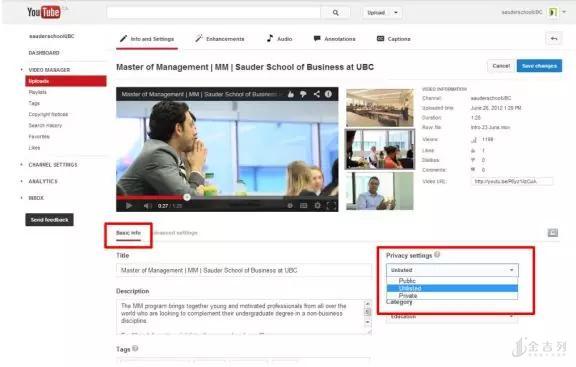Click the video progress bar scrubber
The height and width of the screenshot is (367, 576).
pos(187,197)
